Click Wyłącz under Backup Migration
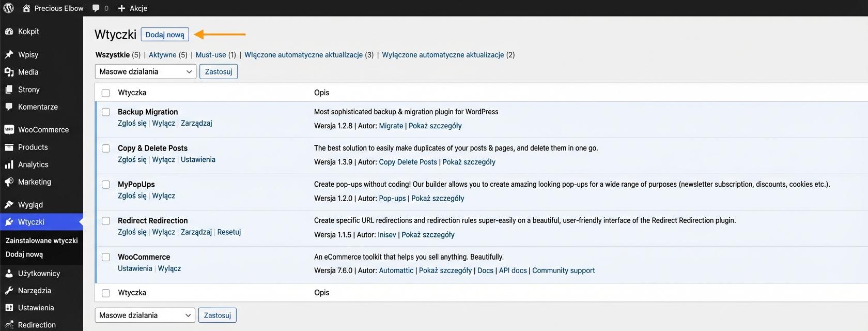 tap(163, 123)
